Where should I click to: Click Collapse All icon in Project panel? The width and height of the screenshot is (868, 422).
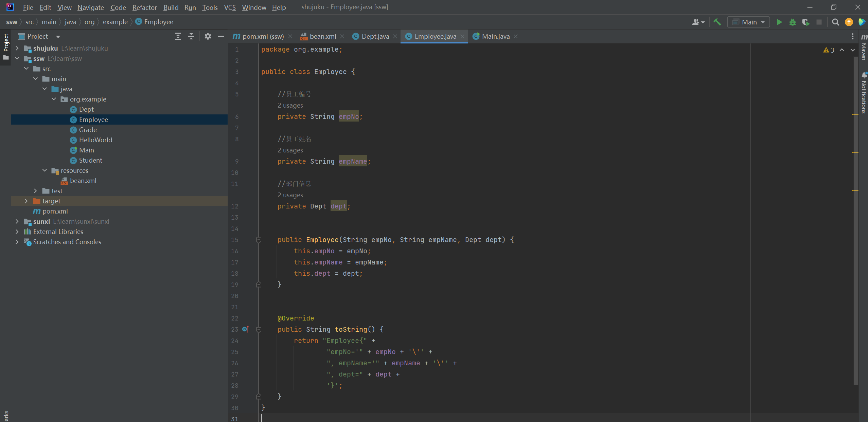coord(191,36)
